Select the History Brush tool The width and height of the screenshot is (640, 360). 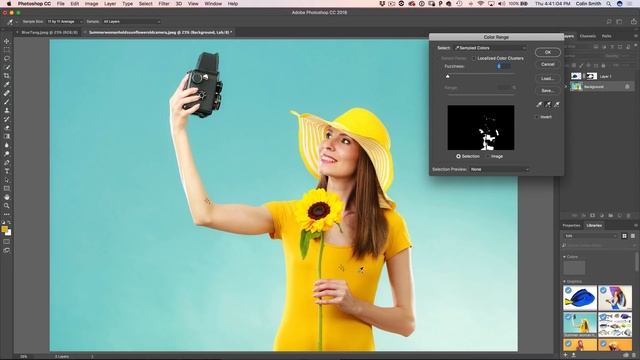[7, 119]
